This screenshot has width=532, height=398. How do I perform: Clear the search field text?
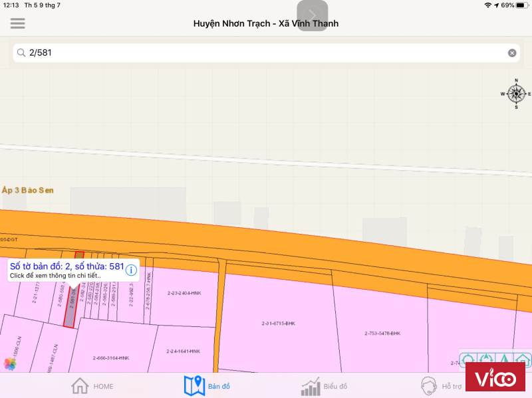512,53
